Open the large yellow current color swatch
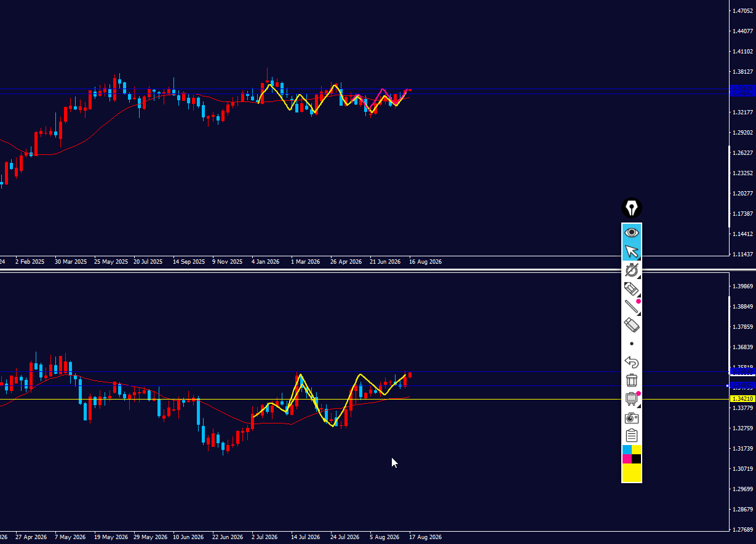 coord(632,473)
